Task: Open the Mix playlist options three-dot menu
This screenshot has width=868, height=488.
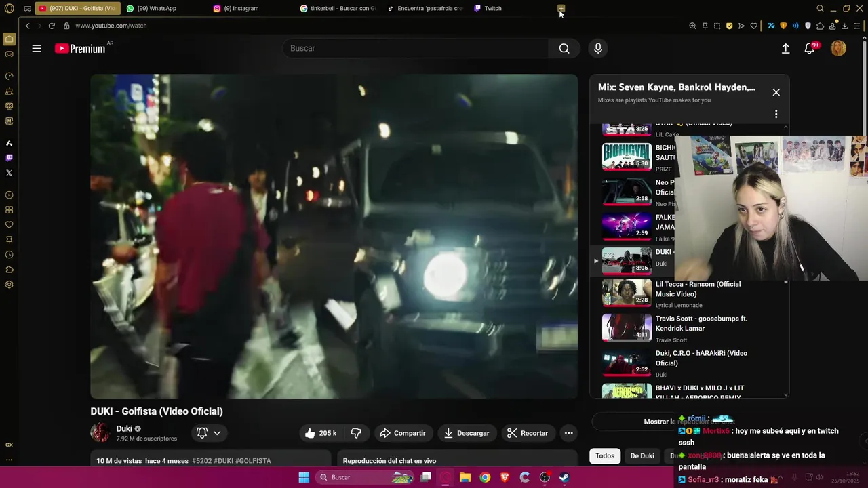Action: pyautogui.click(x=776, y=114)
